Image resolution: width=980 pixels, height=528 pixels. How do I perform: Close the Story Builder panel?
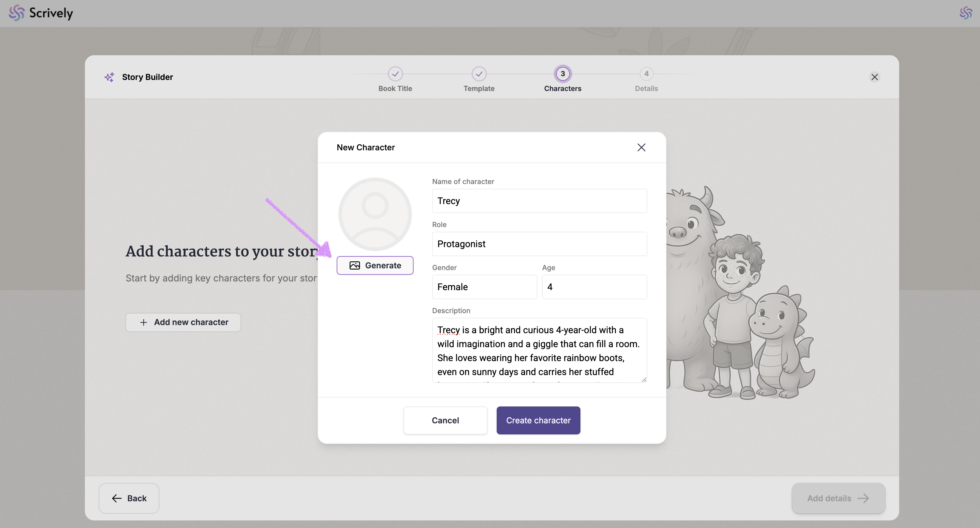874,77
